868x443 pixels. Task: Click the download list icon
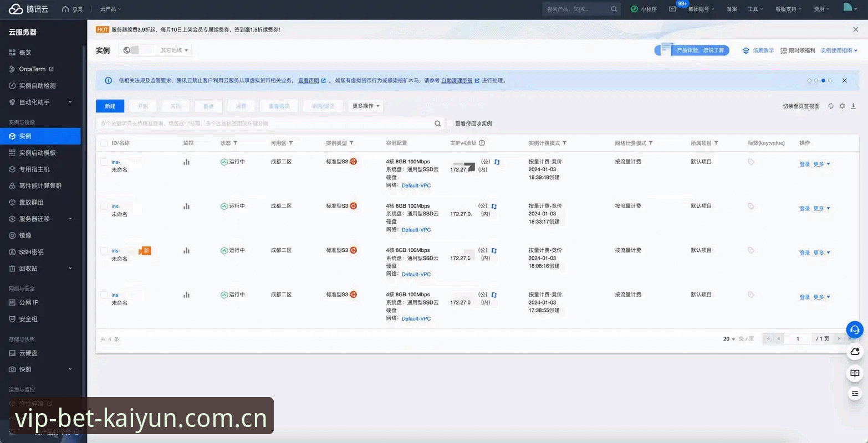854,106
